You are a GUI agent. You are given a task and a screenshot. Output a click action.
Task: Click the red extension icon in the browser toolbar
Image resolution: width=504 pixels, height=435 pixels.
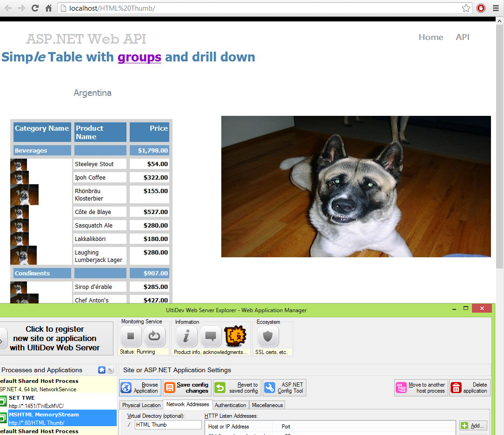pos(481,8)
